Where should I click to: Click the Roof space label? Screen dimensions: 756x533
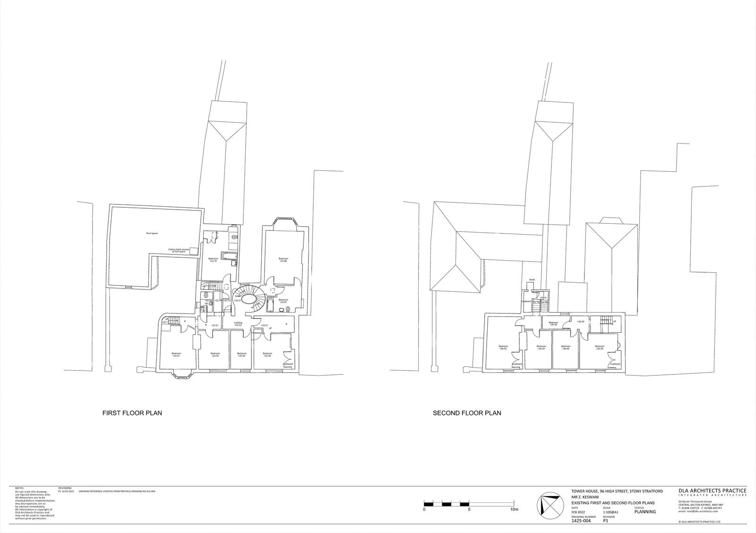tap(151, 233)
